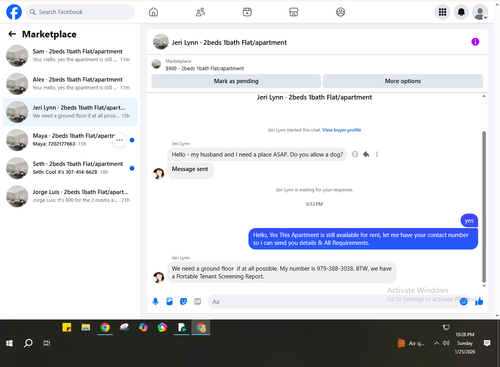Open the account profile menu
Image resolution: width=500 pixels, height=367 pixels.
(x=480, y=12)
